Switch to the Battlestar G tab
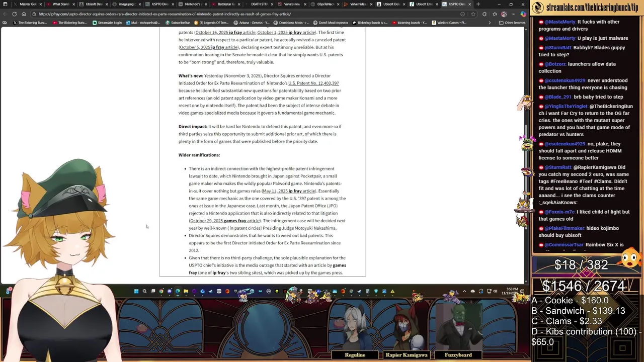The image size is (644, 362). [226, 4]
